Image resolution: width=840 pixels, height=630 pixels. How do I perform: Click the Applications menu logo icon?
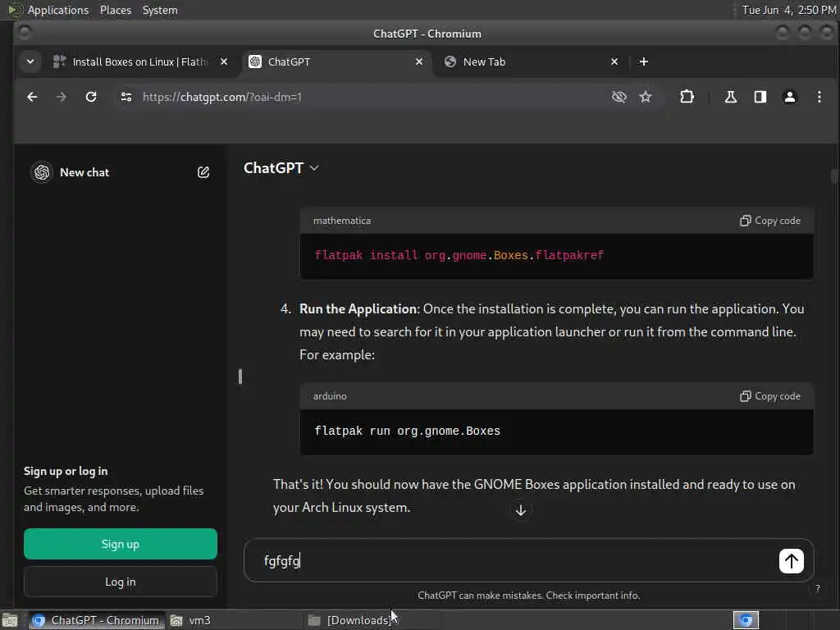pyautogui.click(x=15, y=10)
